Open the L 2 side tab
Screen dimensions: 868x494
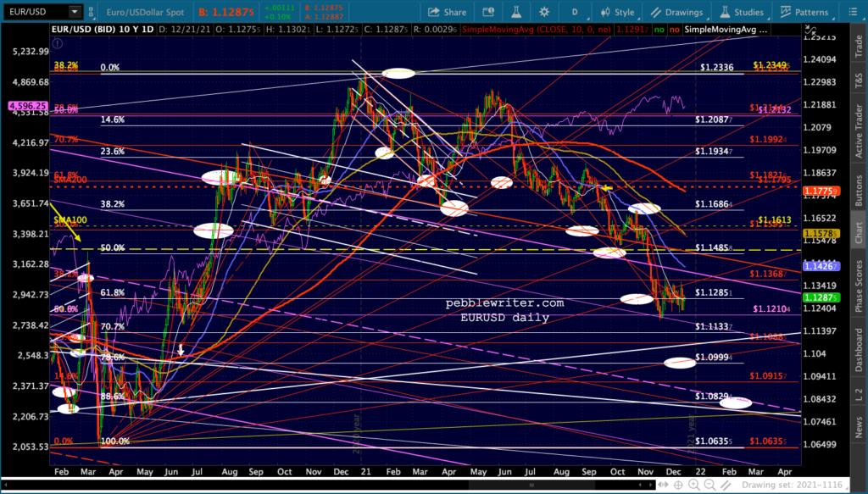pyautogui.click(x=859, y=394)
